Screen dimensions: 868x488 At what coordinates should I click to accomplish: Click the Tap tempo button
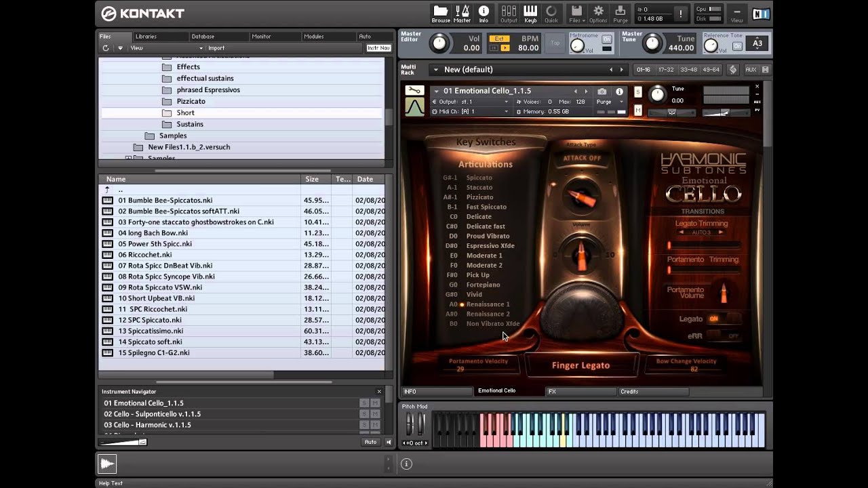pos(555,43)
